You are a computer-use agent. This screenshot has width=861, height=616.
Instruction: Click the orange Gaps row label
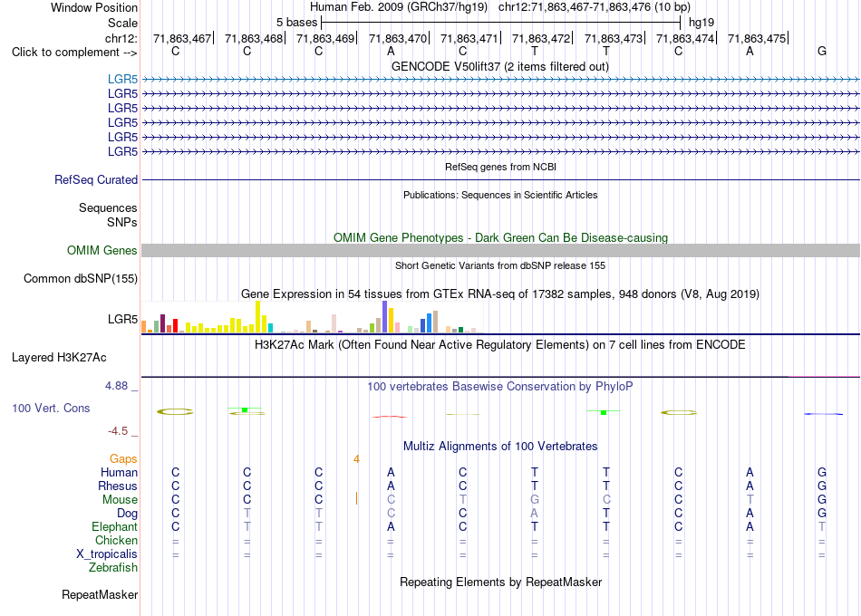tap(123, 458)
